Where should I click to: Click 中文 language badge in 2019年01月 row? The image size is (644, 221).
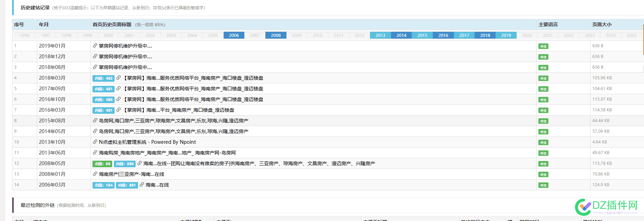click(x=543, y=46)
